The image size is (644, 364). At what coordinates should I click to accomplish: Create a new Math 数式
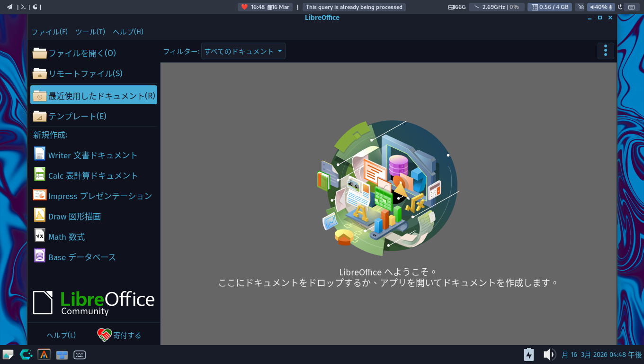pyautogui.click(x=94, y=237)
